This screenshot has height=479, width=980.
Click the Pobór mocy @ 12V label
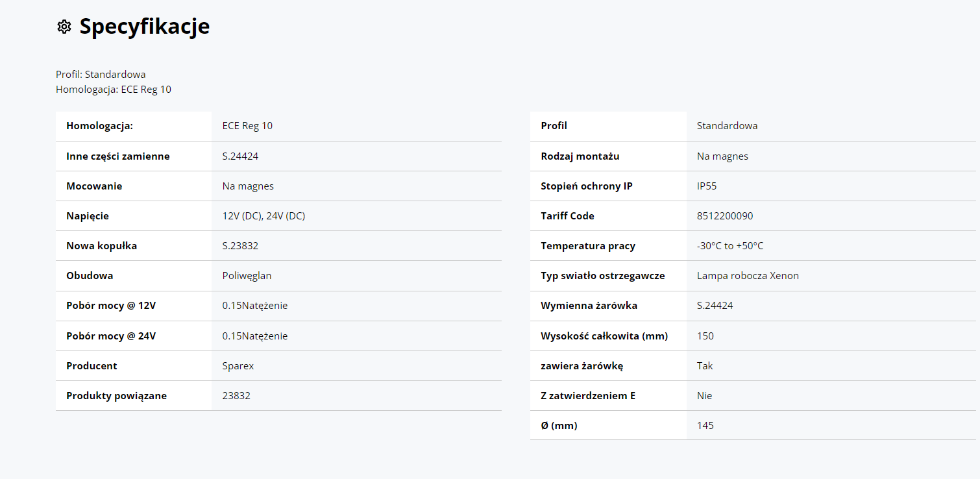111,305
